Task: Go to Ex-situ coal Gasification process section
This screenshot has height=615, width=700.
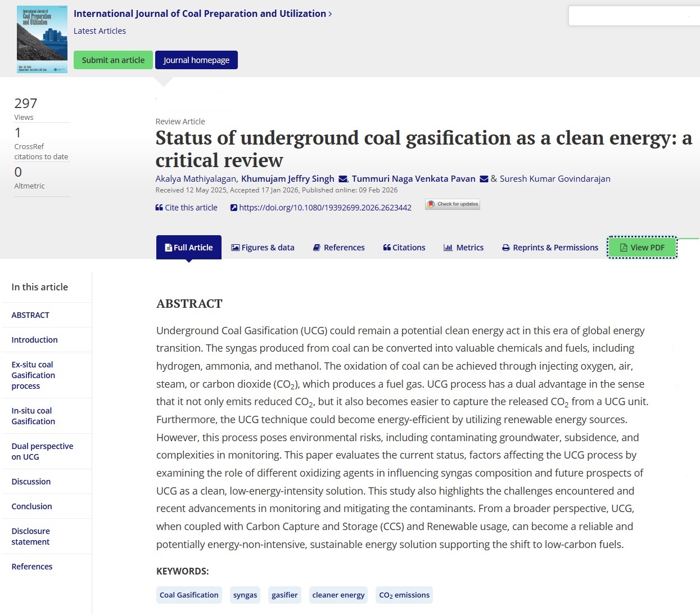Action: (x=33, y=375)
